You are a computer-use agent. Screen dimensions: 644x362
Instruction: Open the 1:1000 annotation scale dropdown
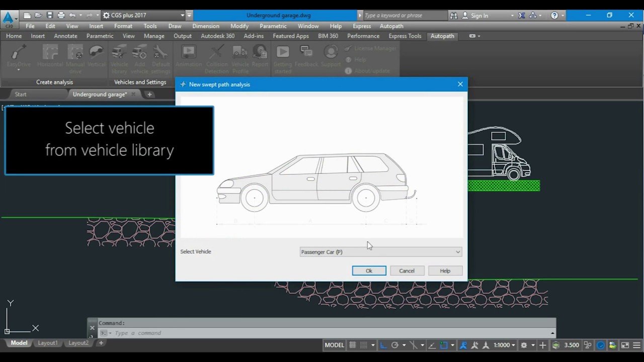coord(505,345)
